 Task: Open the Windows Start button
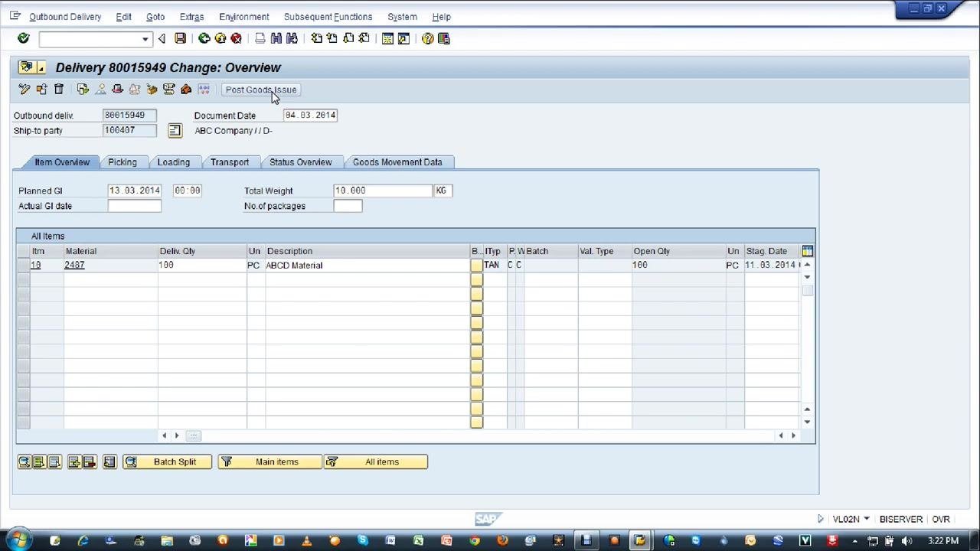pyautogui.click(x=18, y=540)
